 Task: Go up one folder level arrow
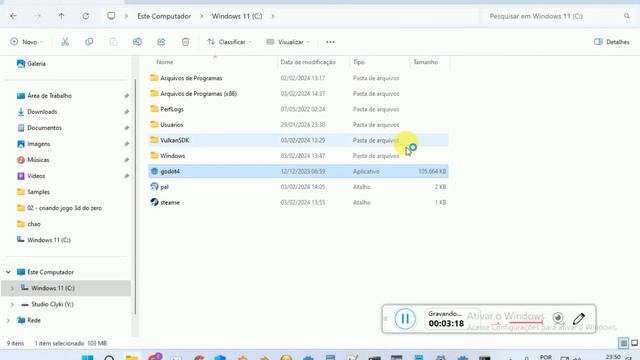click(x=61, y=16)
